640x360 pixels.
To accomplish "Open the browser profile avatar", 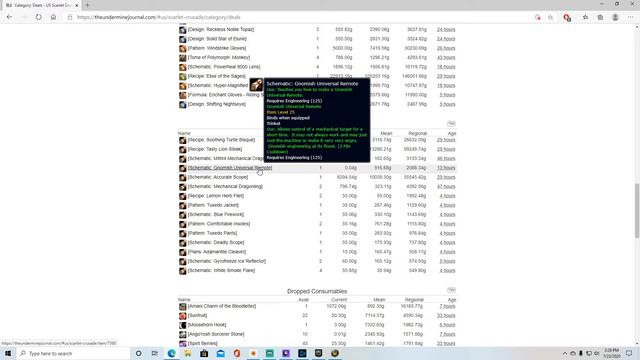I will coord(615,17).
